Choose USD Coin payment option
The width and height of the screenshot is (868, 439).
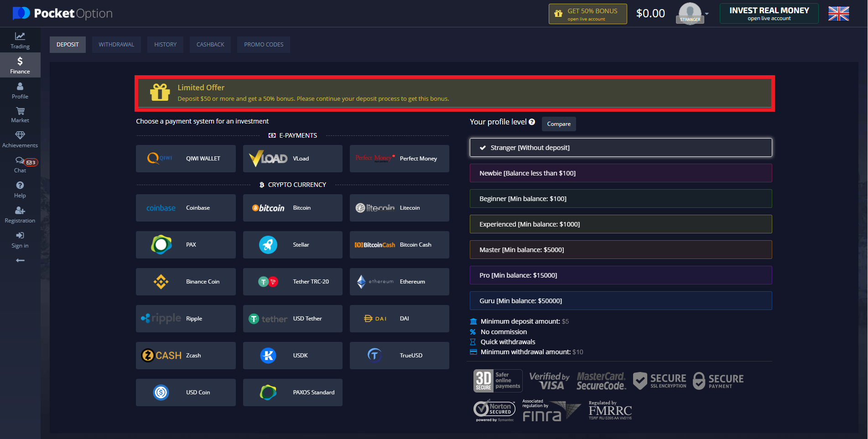[186, 393]
